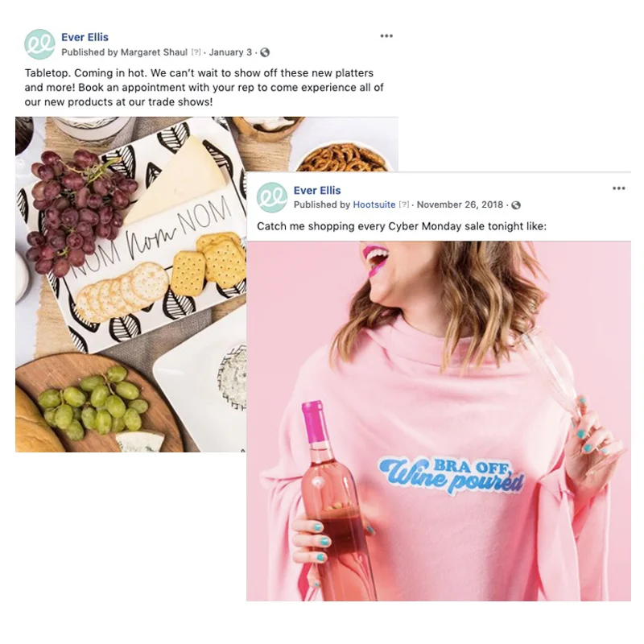Click the Ever Ellis avatar on Cyber Monday post
644x644 pixels.
pos(272,197)
